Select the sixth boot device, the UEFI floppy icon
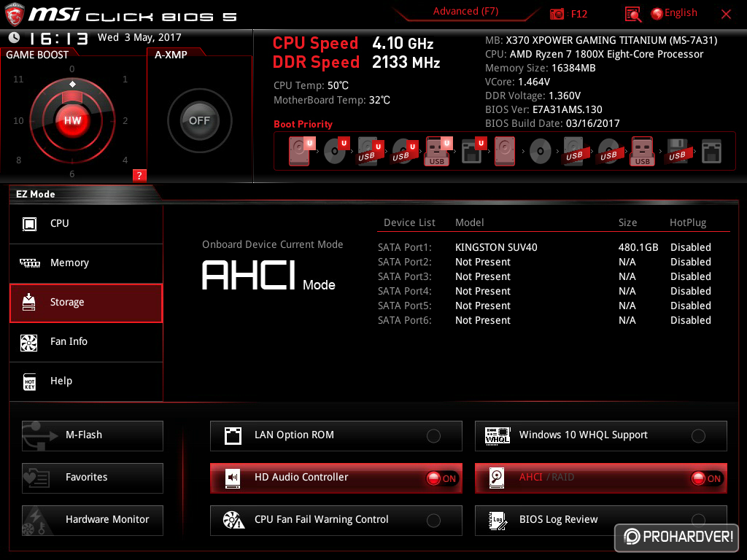 coord(473,151)
